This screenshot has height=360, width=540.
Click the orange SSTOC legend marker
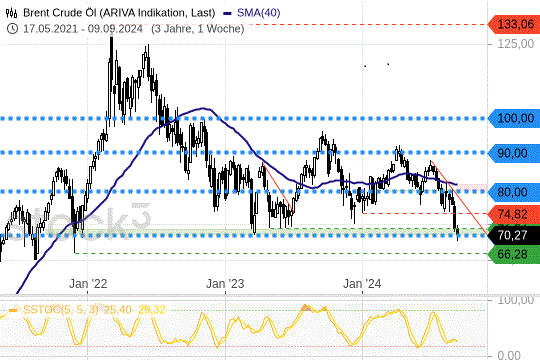coord(13,310)
